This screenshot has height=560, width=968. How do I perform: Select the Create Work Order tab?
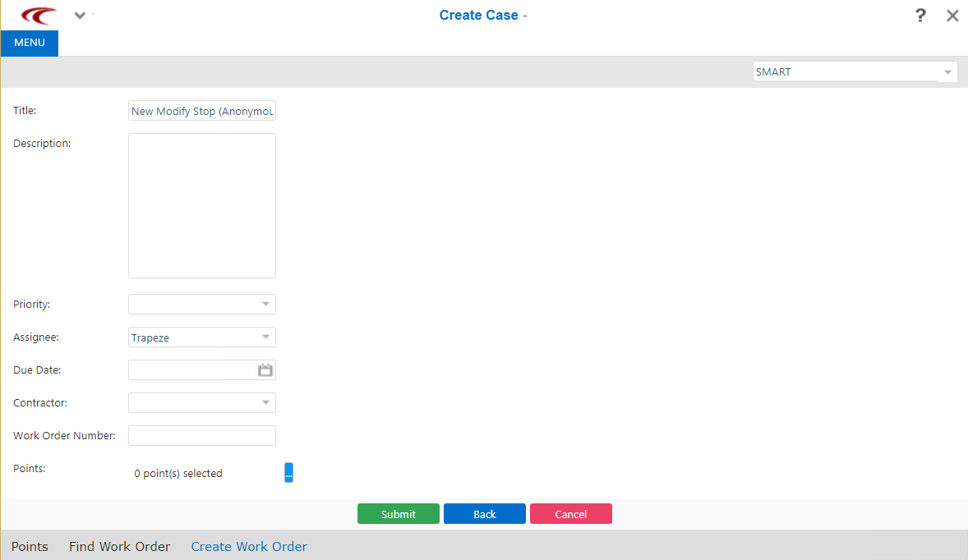[x=248, y=546]
